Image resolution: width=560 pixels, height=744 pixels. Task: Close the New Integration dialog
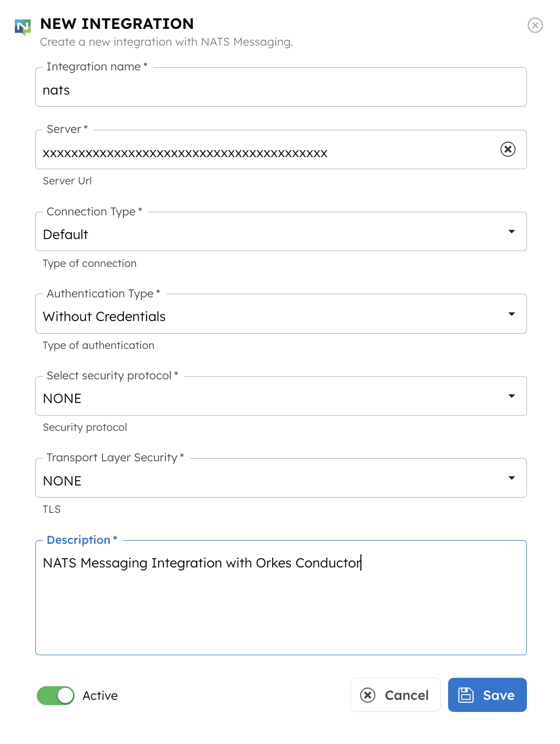pos(535,25)
